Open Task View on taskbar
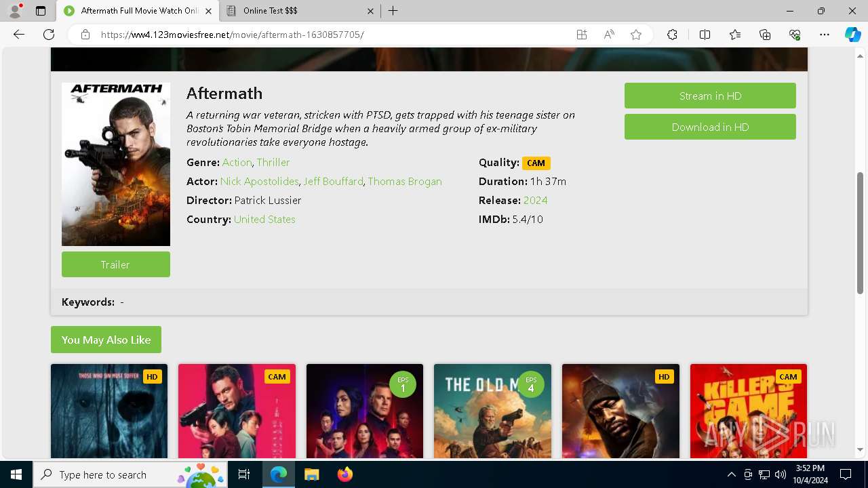 point(244,474)
